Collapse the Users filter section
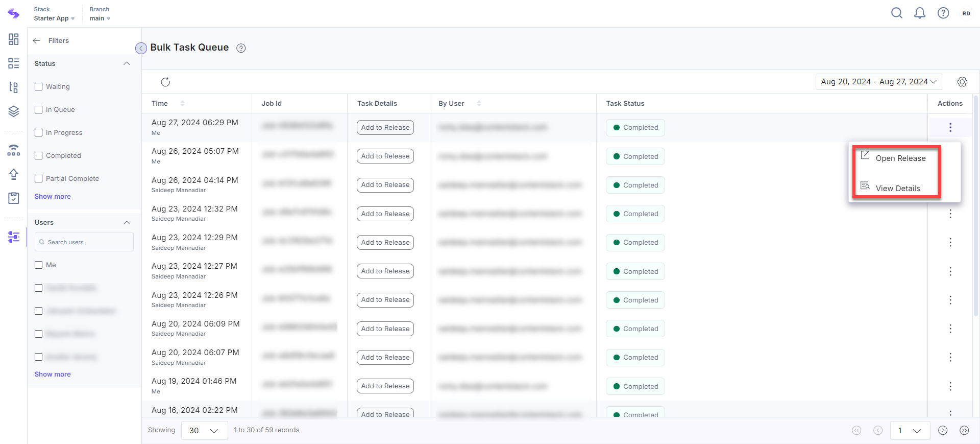The image size is (980, 444). pos(127,222)
